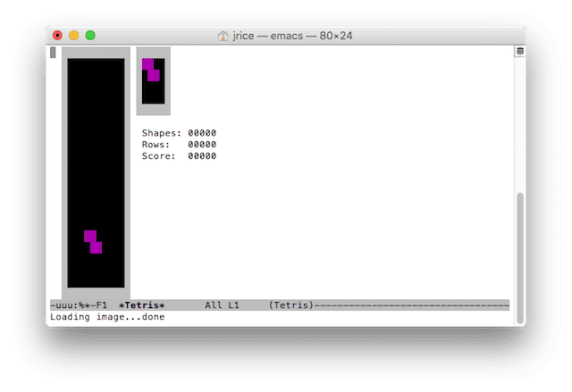Maximize the window with the green button
Screen dimensions: 572x392
click(90, 36)
